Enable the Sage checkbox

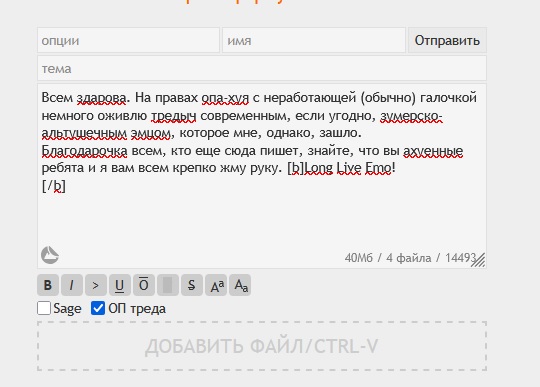coord(44,308)
